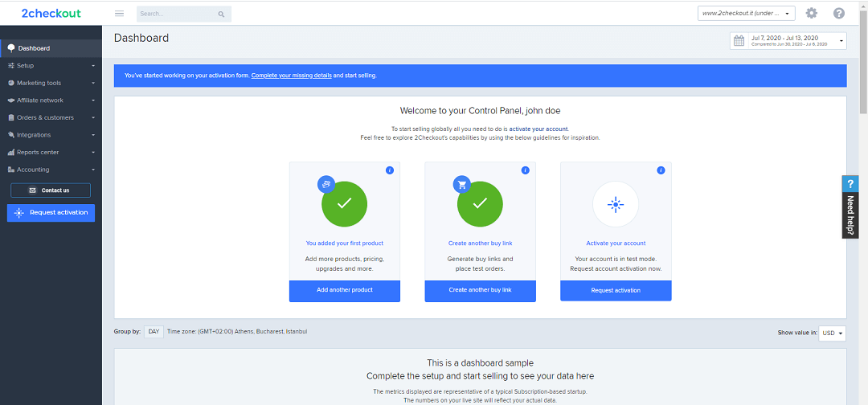Expand the Integrations menu arrow
This screenshot has height=405, width=868.
point(93,135)
